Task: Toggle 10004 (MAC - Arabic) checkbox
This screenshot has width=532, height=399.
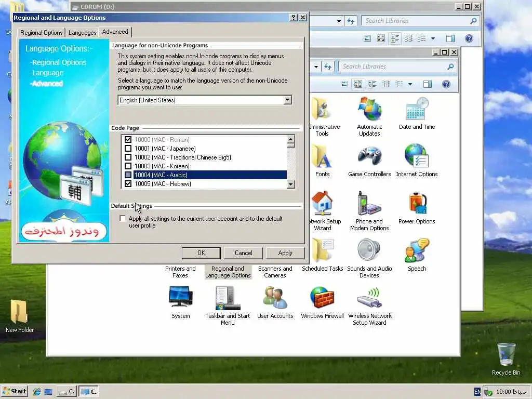Action: pyautogui.click(x=128, y=175)
